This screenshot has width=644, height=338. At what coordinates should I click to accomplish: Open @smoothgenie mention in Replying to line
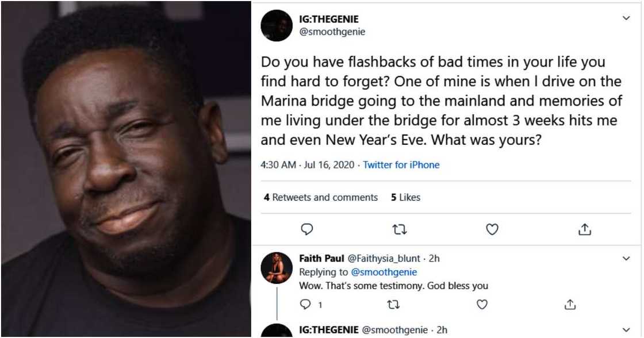click(384, 272)
